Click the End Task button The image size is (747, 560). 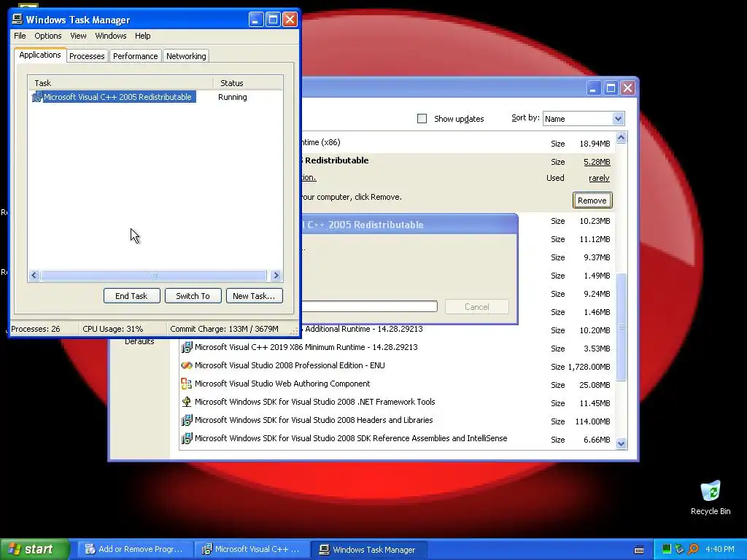click(x=131, y=296)
